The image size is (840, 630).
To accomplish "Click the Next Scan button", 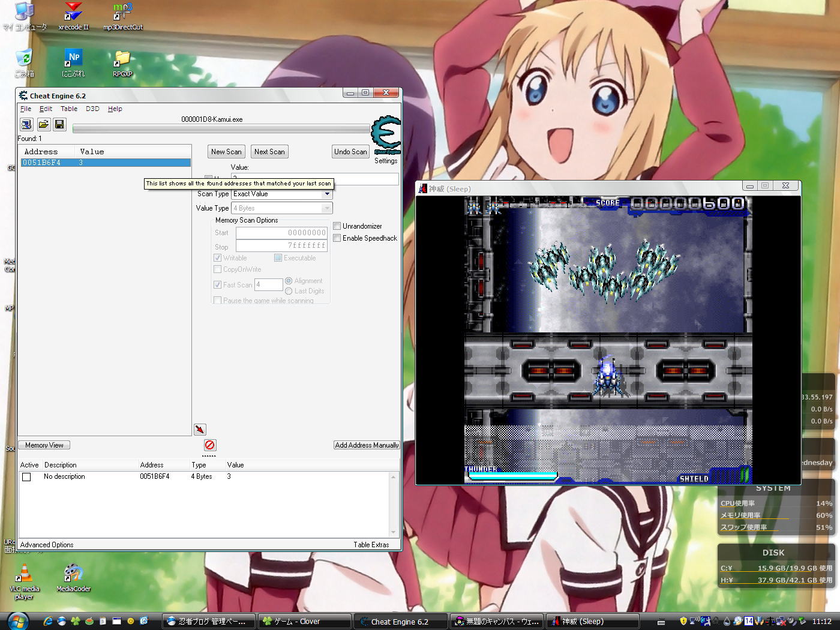I will [269, 152].
